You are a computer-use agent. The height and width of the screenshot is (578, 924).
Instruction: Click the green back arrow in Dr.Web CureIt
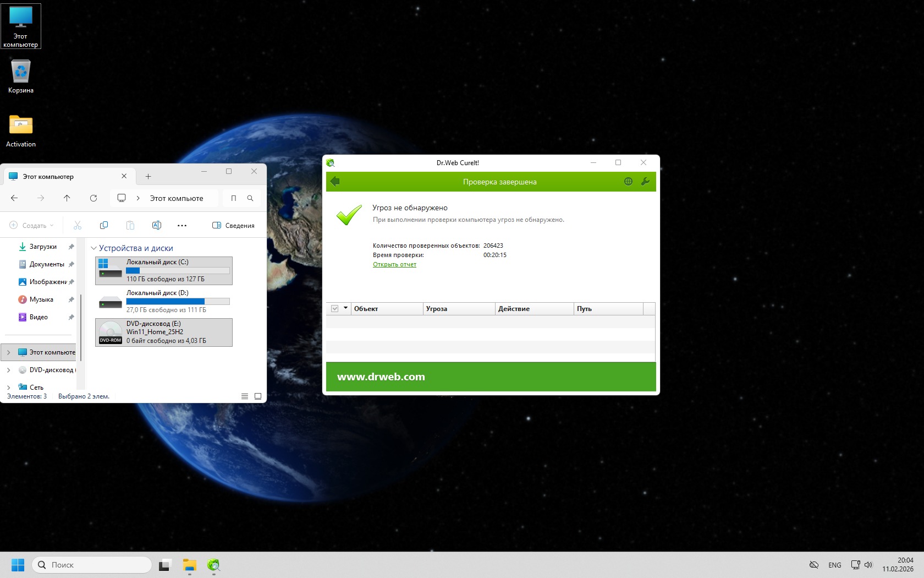[x=335, y=182]
